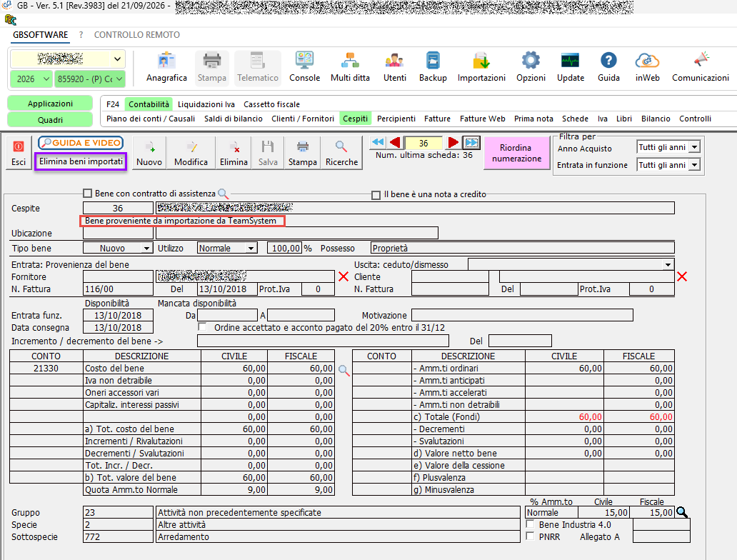
Task: Open the Ricerche search tool
Action: [x=341, y=154]
